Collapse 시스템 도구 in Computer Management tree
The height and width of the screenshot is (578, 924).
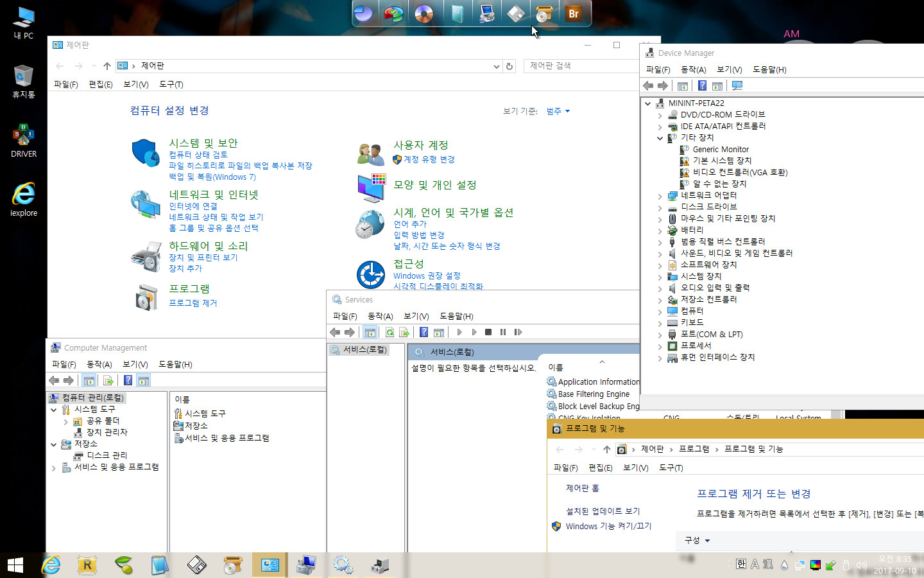click(x=54, y=409)
